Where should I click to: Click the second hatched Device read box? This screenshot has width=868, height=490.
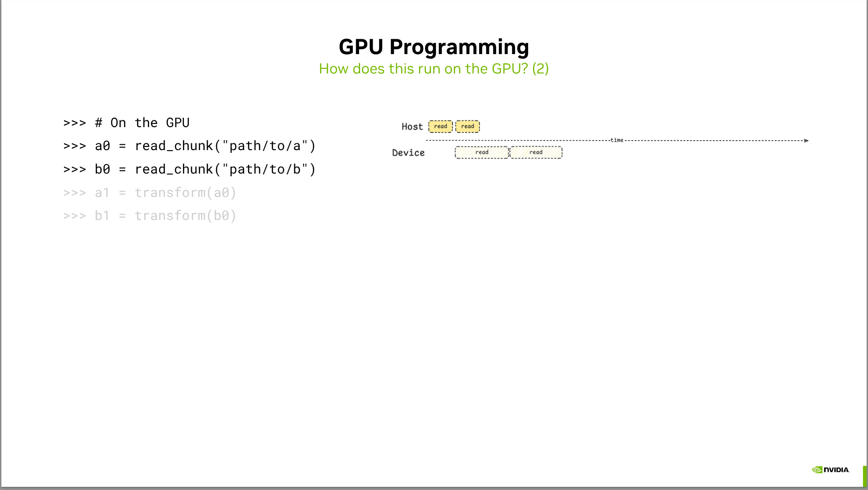[x=536, y=152]
